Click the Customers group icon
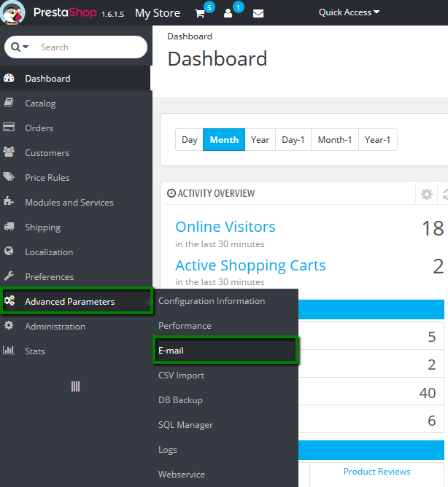Viewport: 448px width, 487px height. click(9, 152)
